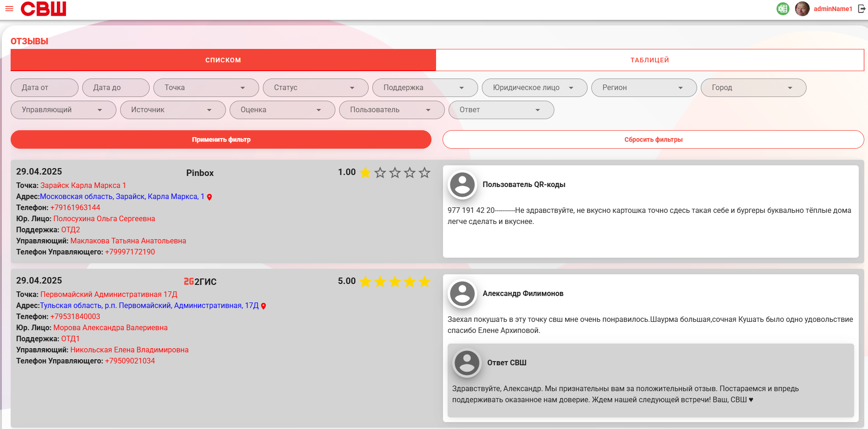
Task: Click the date of the Pinbox review
Action: click(x=39, y=172)
